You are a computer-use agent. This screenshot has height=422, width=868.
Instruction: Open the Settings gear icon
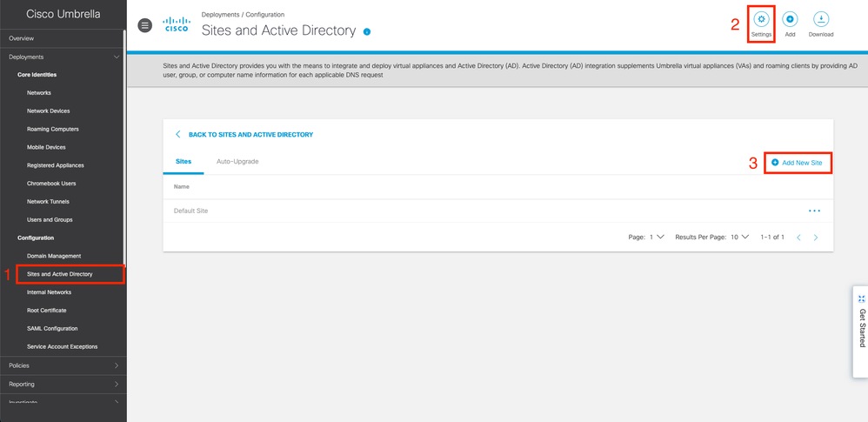click(x=761, y=20)
